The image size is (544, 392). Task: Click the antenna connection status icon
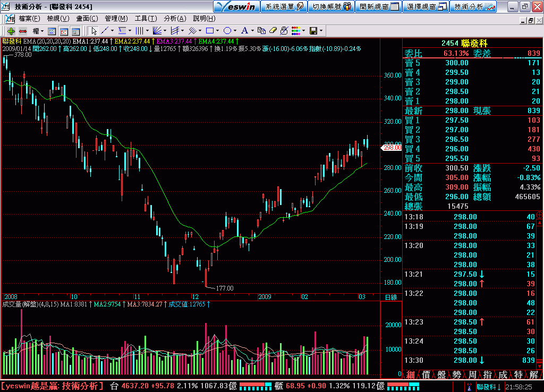click(469, 387)
